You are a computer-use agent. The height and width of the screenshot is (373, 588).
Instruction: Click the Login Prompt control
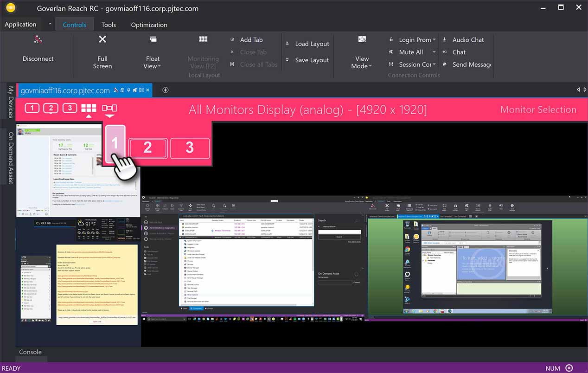pyautogui.click(x=410, y=40)
